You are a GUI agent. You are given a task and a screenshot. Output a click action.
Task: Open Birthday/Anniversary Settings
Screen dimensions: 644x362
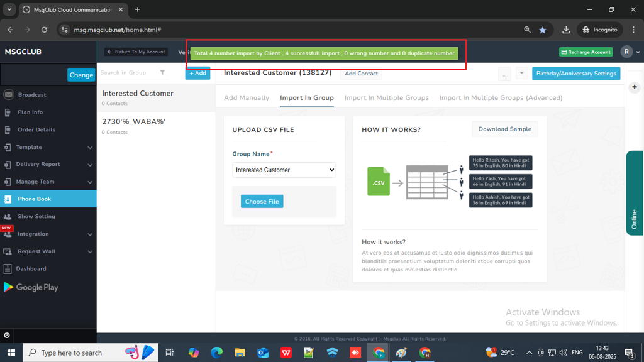click(576, 74)
